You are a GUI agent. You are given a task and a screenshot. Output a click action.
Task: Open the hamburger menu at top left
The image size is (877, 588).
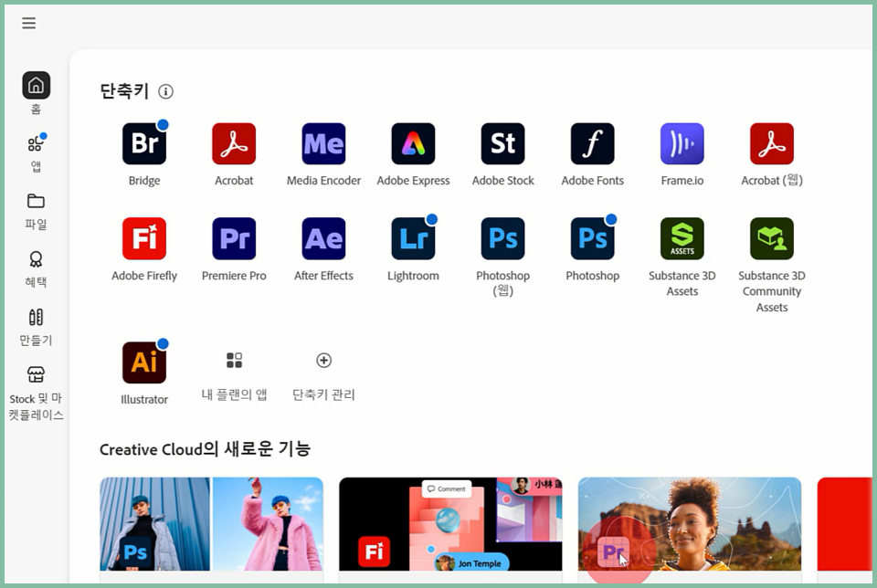click(28, 24)
